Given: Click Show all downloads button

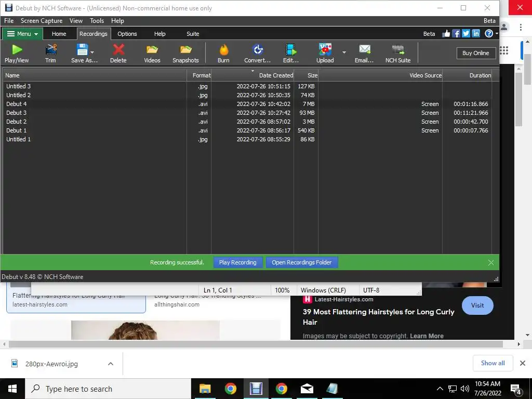Looking at the screenshot, I should tap(493, 363).
